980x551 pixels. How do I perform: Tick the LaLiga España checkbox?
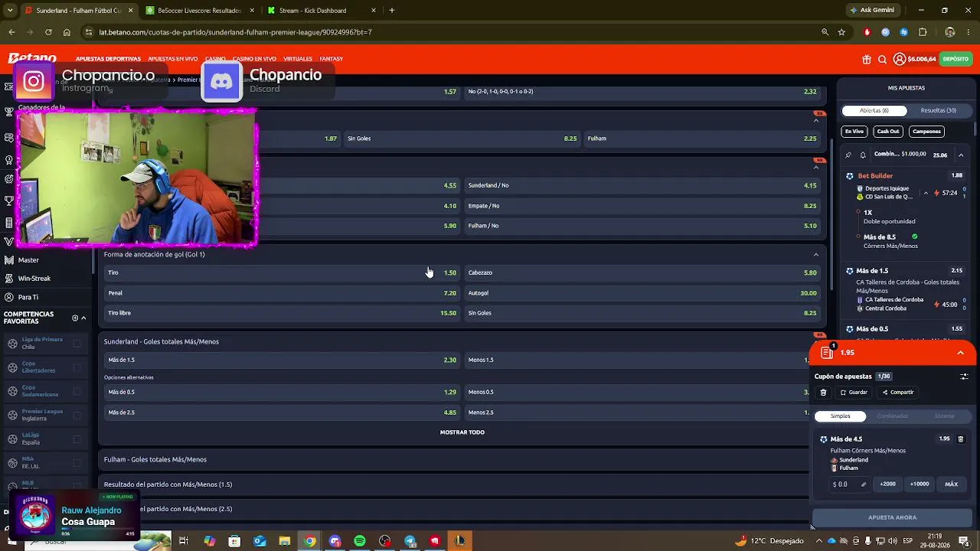click(77, 439)
